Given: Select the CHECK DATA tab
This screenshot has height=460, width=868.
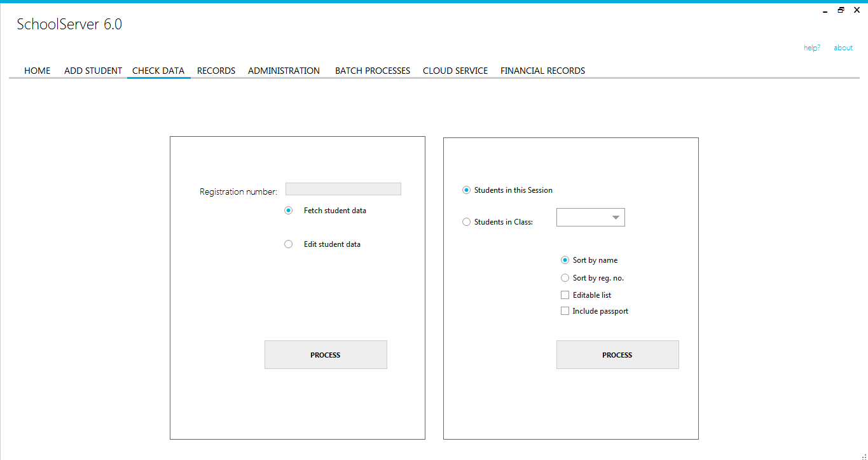Looking at the screenshot, I should pos(158,70).
